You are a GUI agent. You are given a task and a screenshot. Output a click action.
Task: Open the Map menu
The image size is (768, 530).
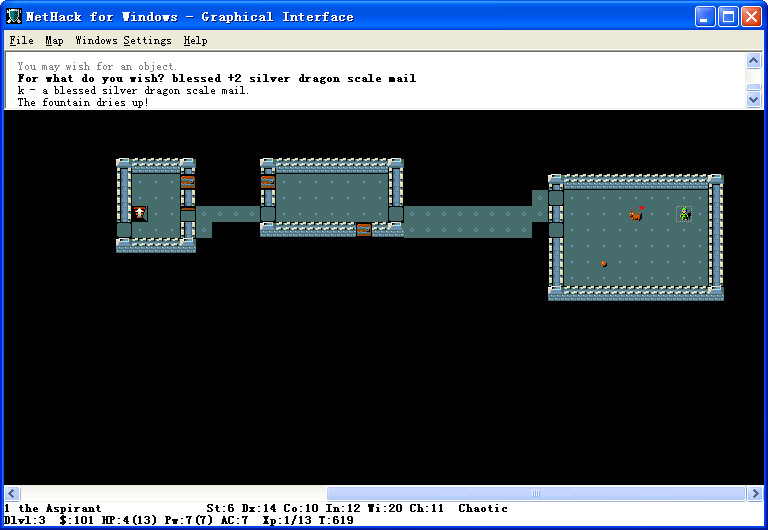point(54,41)
